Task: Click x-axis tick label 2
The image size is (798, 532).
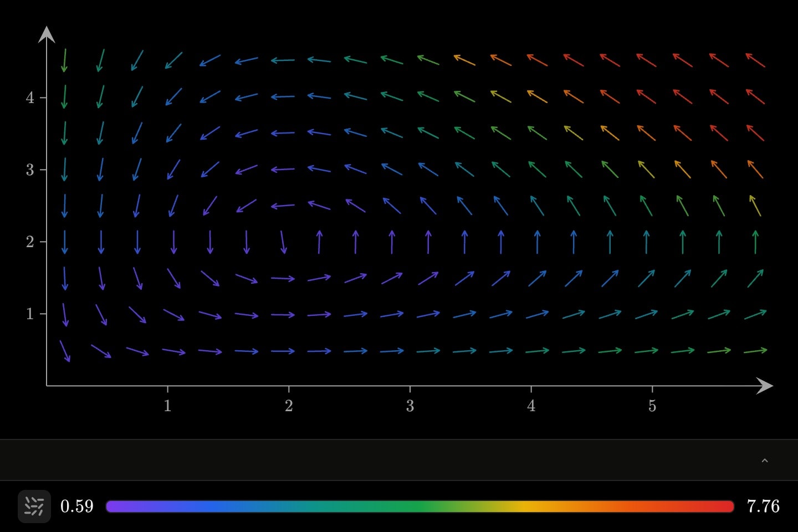Action: [289, 406]
